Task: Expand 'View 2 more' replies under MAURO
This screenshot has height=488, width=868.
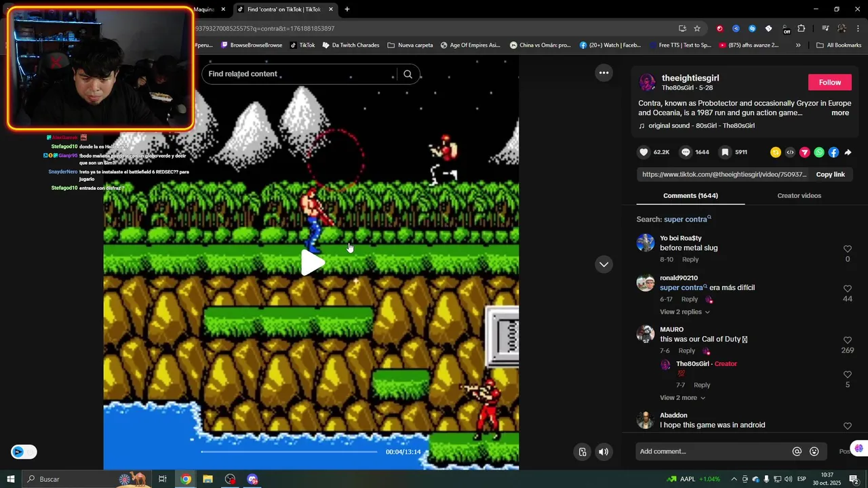Action: 683,398
